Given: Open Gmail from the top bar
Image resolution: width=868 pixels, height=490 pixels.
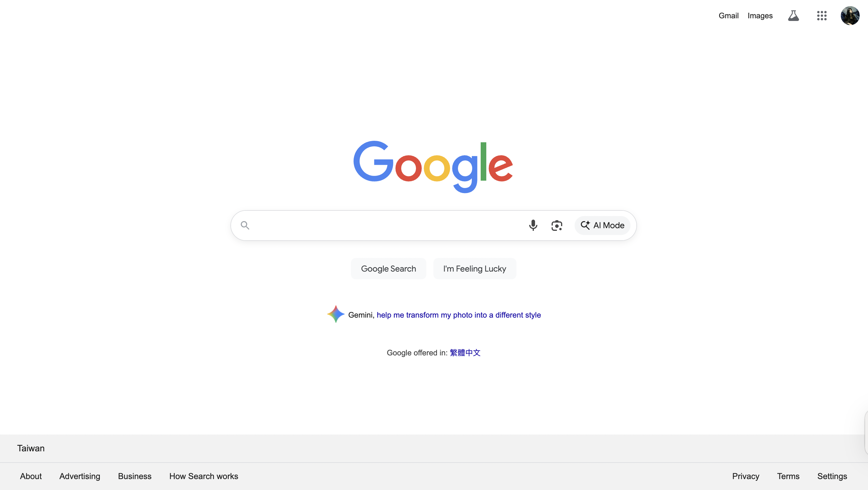Looking at the screenshot, I should (729, 16).
